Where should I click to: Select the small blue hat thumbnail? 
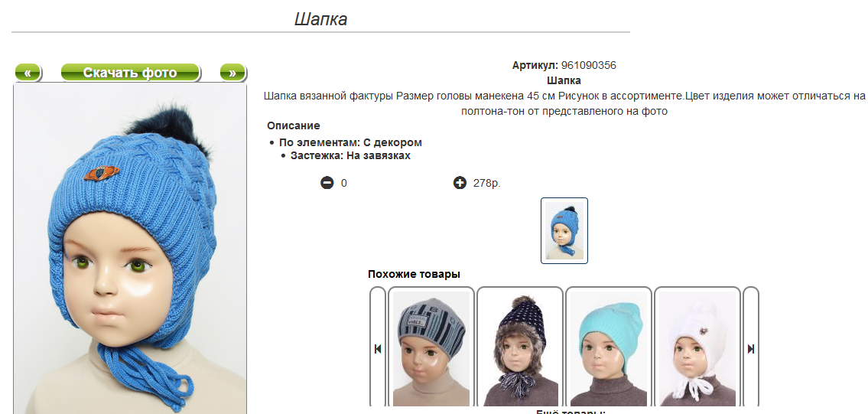click(x=564, y=230)
